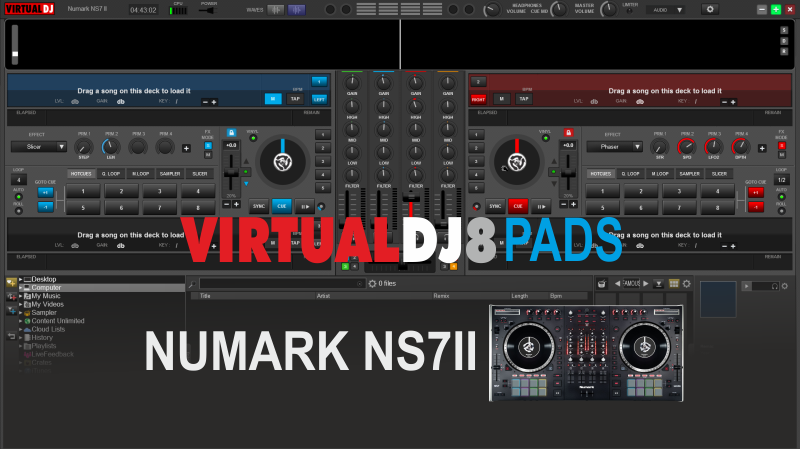Switch sampler to grid view icon

coord(673,284)
